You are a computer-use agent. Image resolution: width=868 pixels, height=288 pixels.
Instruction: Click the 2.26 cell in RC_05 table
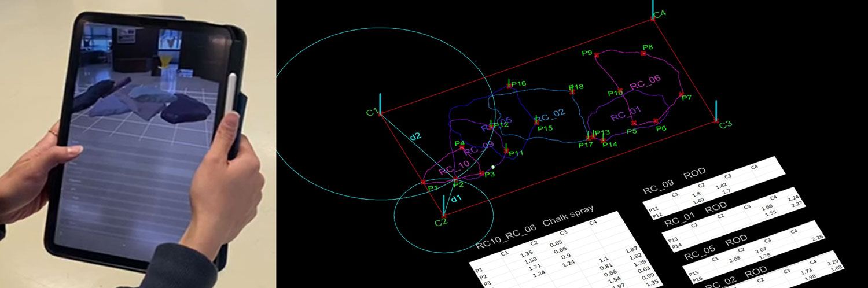coord(818,237)
